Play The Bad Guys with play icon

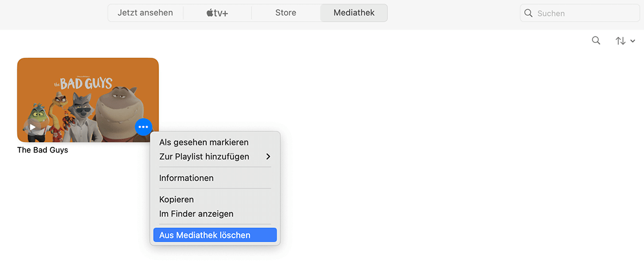(x=33, y=127)
